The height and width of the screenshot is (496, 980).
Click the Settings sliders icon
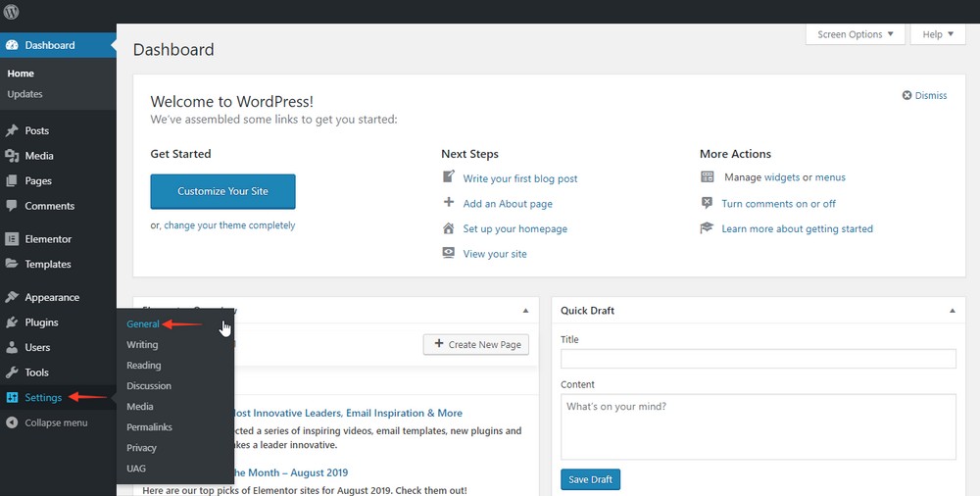(11, 397)
